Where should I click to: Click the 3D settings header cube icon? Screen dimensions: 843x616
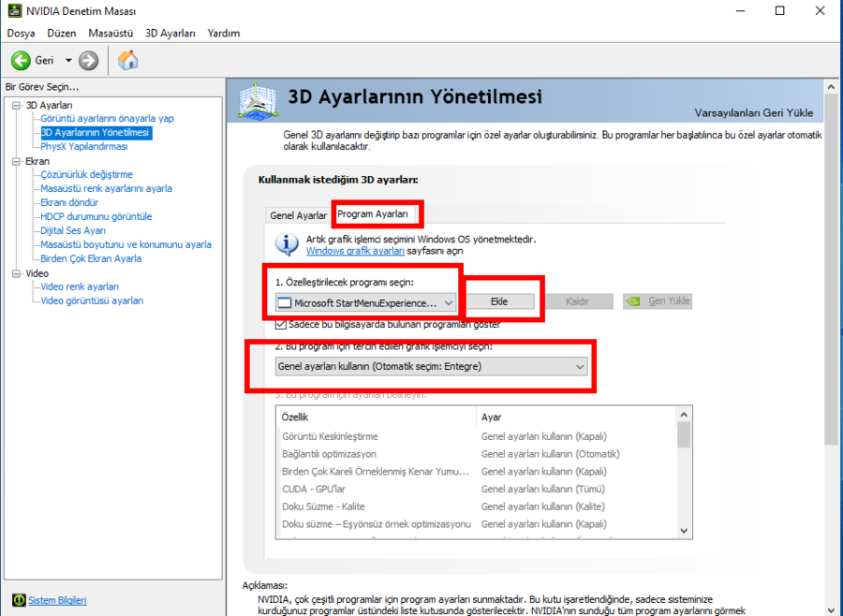pos(259,101)
